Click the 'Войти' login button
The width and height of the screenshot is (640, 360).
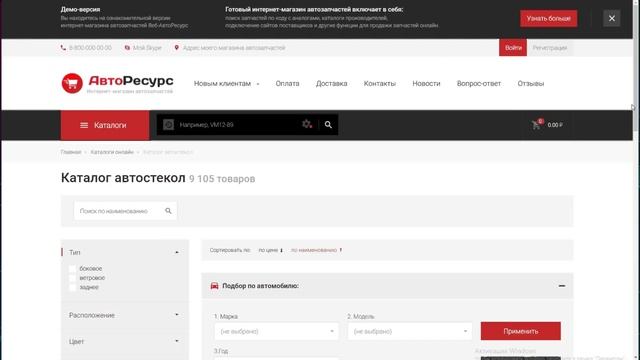(x=513, y=48)
